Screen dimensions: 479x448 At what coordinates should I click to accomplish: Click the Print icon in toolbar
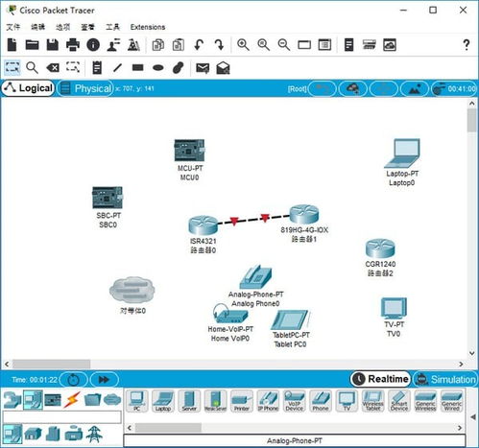tap(73, 45)
